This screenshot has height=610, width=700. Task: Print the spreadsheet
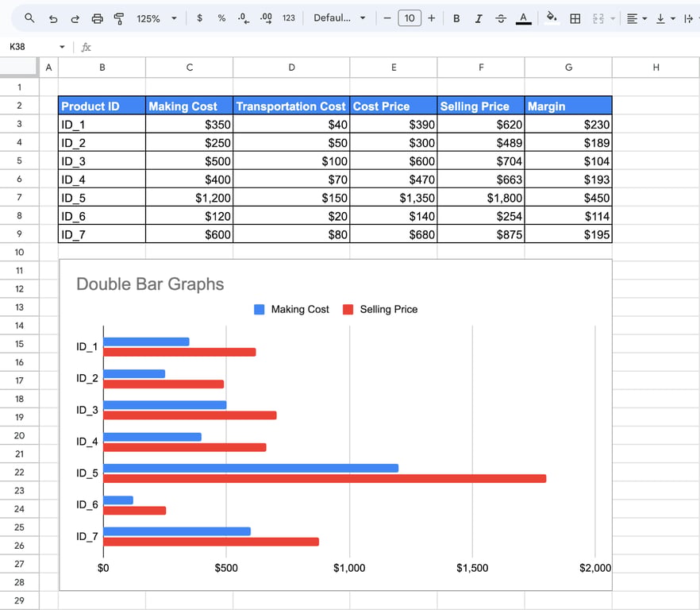(97, 18)
